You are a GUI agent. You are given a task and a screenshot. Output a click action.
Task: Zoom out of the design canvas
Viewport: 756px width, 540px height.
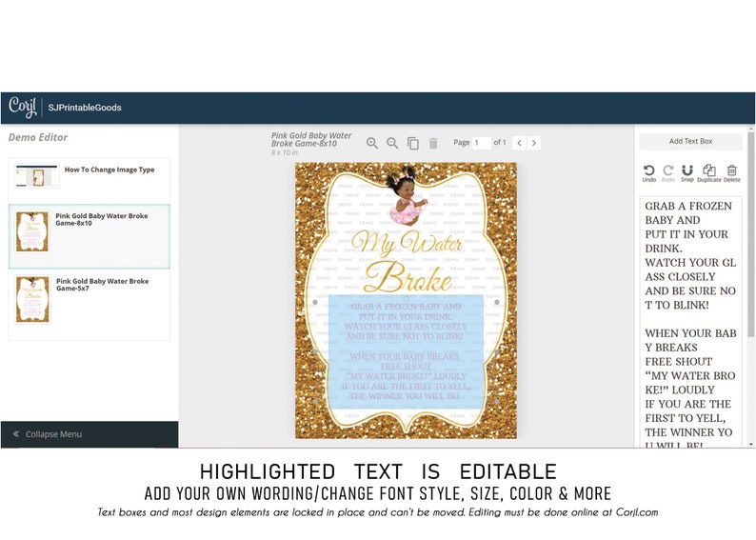click(392, 143)
